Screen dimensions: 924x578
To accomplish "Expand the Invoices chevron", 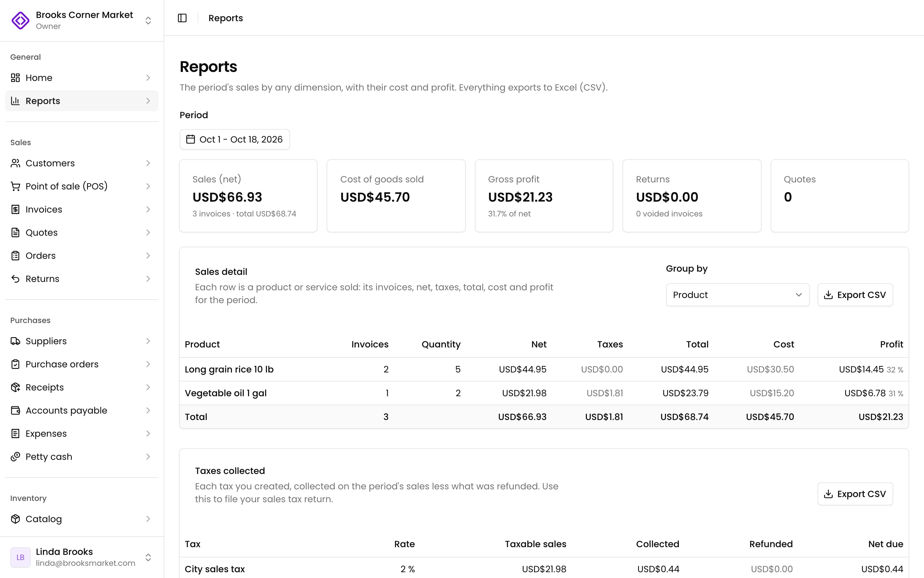I will click(148, 209).
